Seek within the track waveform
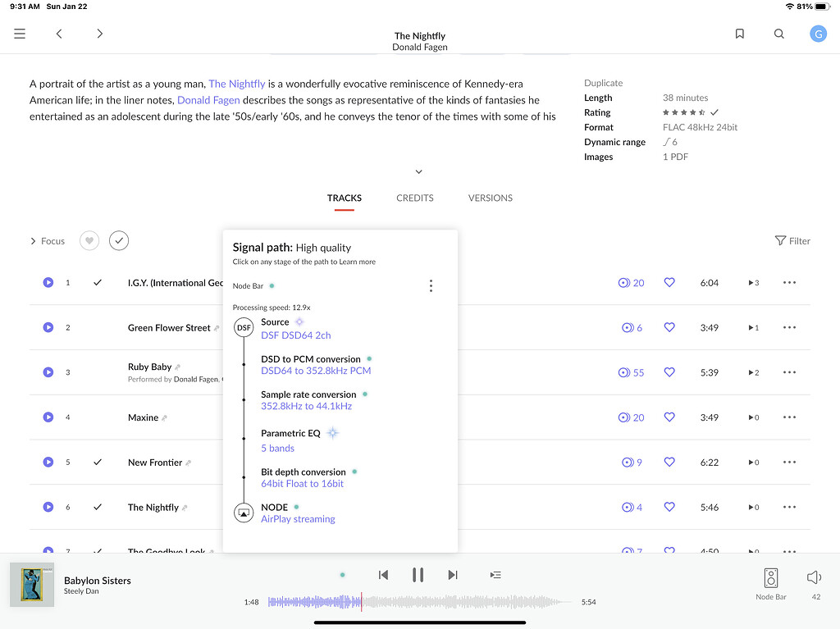Image resolution: width=840 pixels, height=629 pixels. (459, 602)
